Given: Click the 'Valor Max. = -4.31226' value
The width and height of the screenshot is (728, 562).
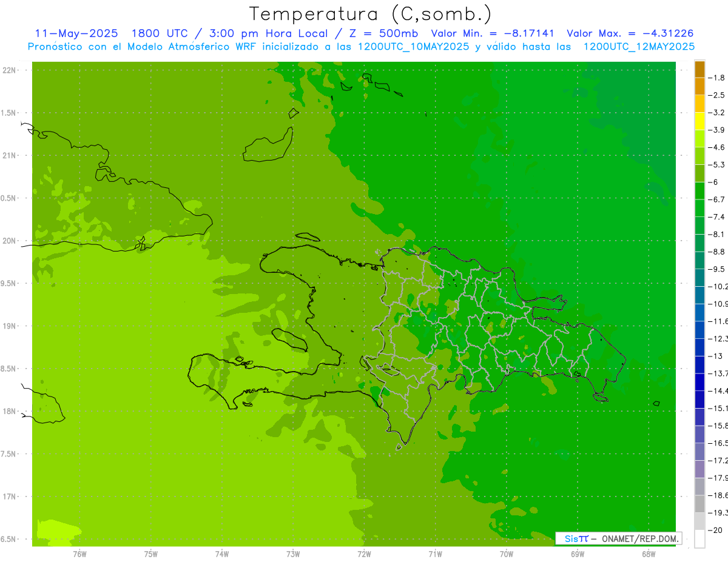Looking at the screenshot, I should (630, 33).
